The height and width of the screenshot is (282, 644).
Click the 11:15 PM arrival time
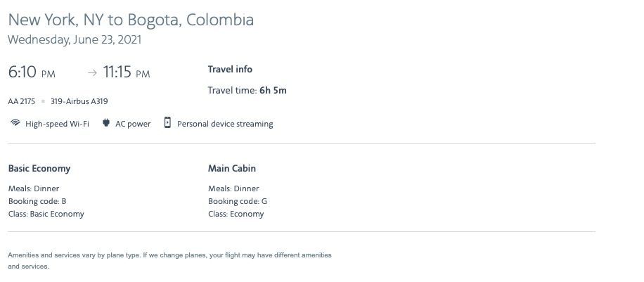tap(127, 72)
